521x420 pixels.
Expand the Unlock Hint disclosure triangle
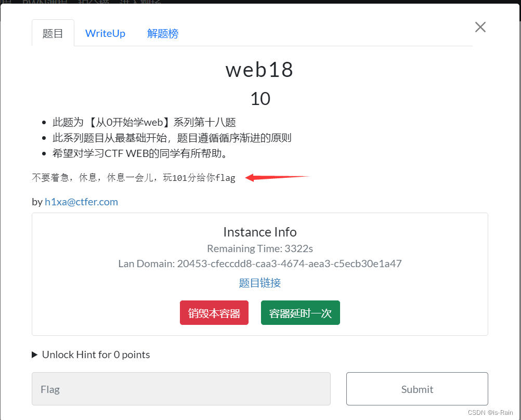(34, 355)
